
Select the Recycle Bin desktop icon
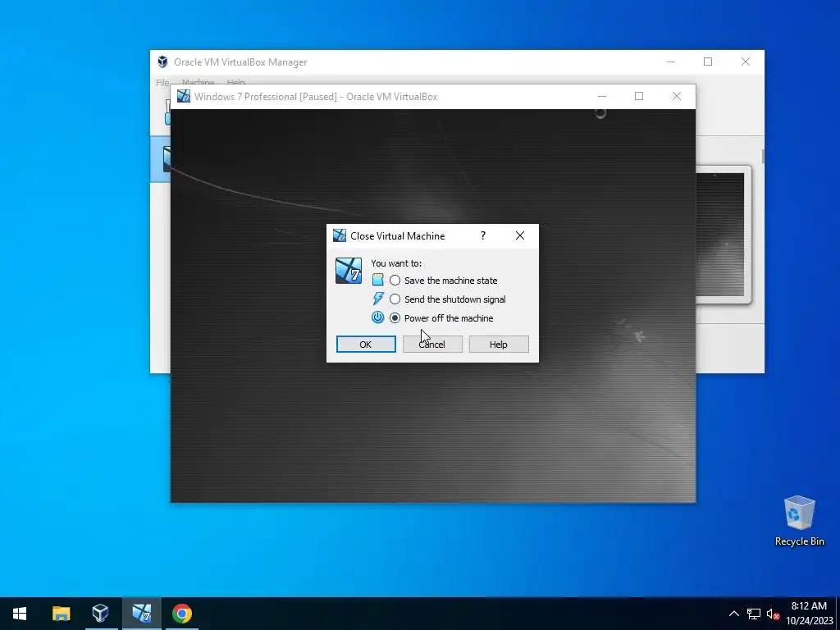pyautogui.click(x=799, y=521)
